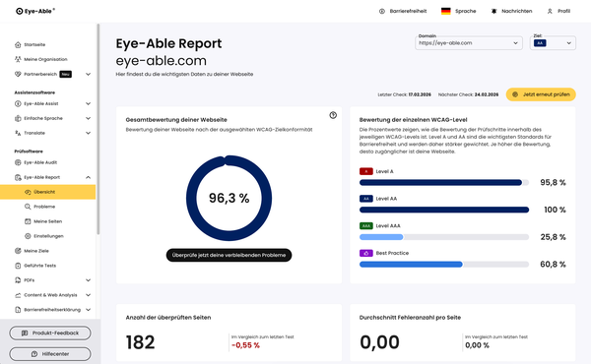Expand the Partnerbereich submenu chevron
Image resolution: width=591 pixels, height=364 pixels.
[88, 74]
